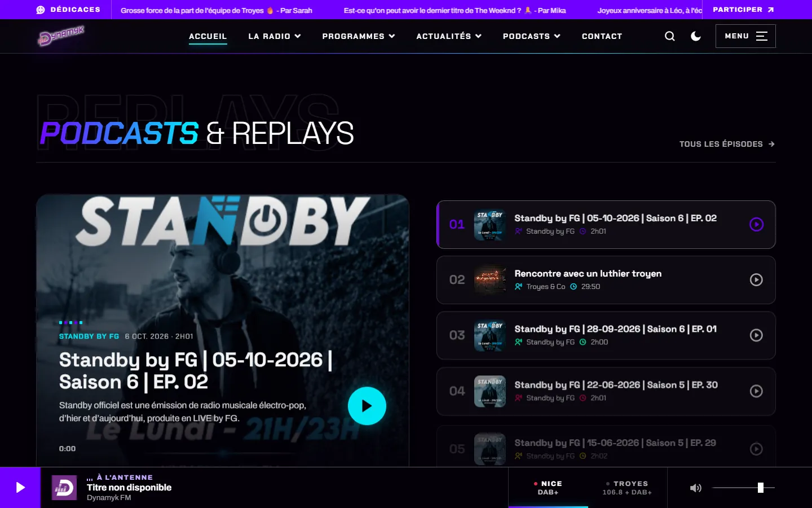Screen dimensions: 812x508
Task: Play the live radio in bottom player bar
Action: coord(20,488)
